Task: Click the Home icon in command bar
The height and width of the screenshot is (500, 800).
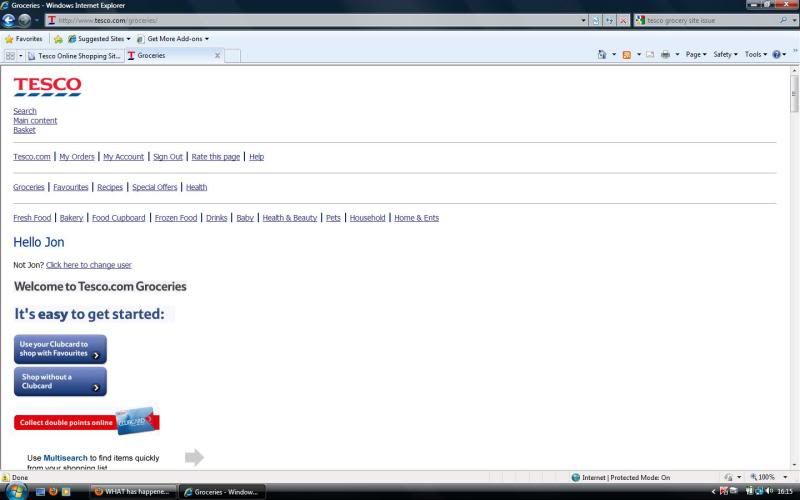Action: (x=602, y=55)
